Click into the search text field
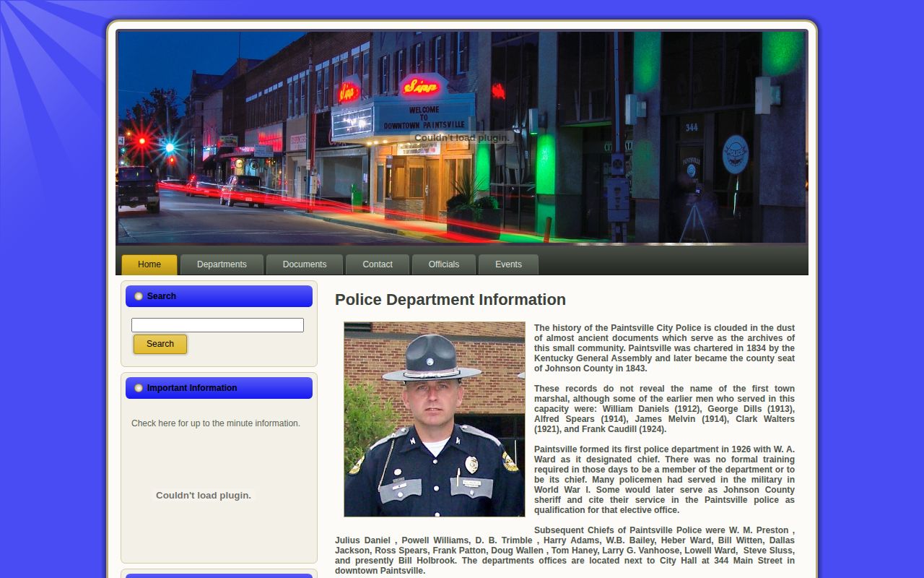Image resolution: width=924 pixels, height=578 pixels. pyautogui.click(x=217, y=325)
